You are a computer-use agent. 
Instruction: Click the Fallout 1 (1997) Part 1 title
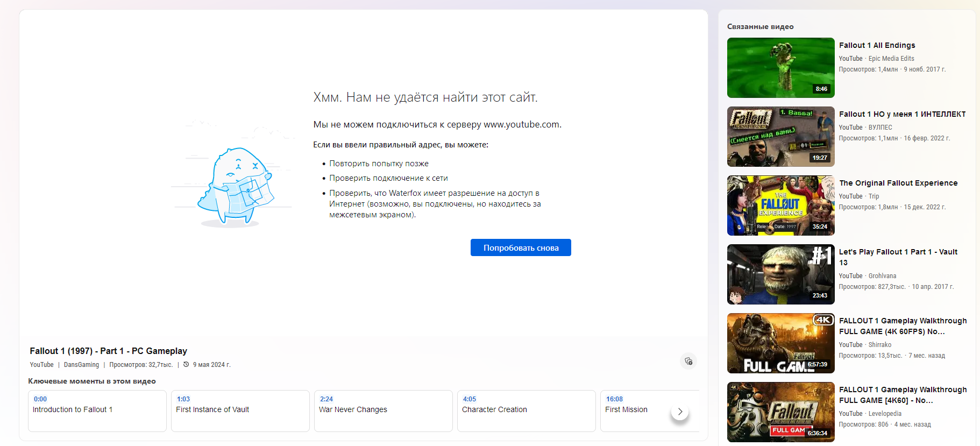(x=108, y=351)
